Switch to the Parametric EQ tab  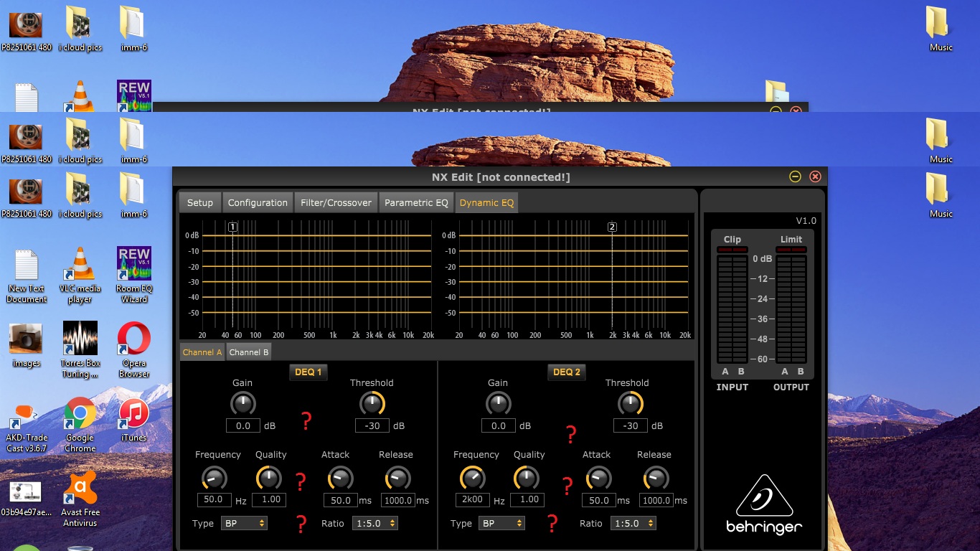(x=416, y=202)
